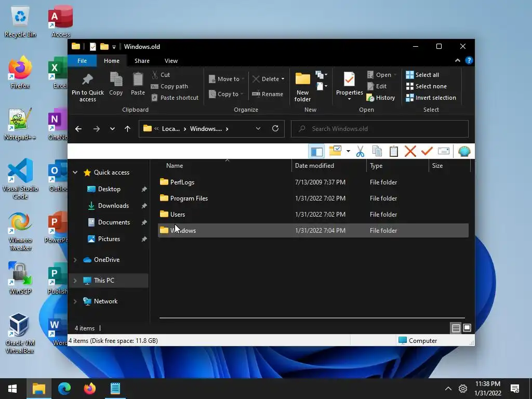Switch to the Share ribbon tab
This screenshot has width=532, height=399.
(x=142, y=61)
